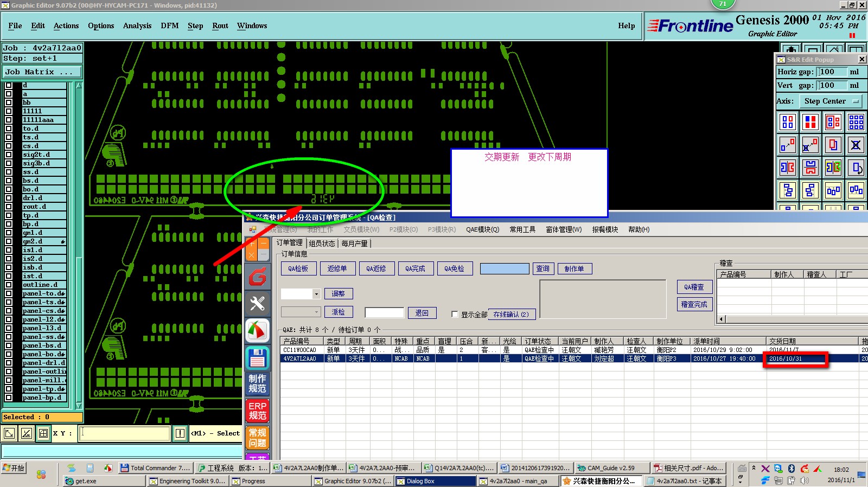The height and width of the screenshot is (487, 868).
Task: Click the 稽查完成 button
Action: 694,304
